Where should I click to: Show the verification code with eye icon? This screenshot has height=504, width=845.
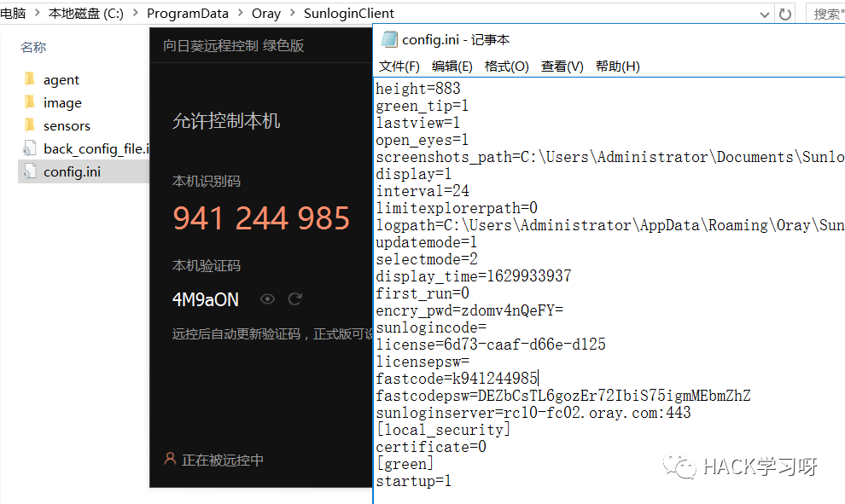(267, 298)
